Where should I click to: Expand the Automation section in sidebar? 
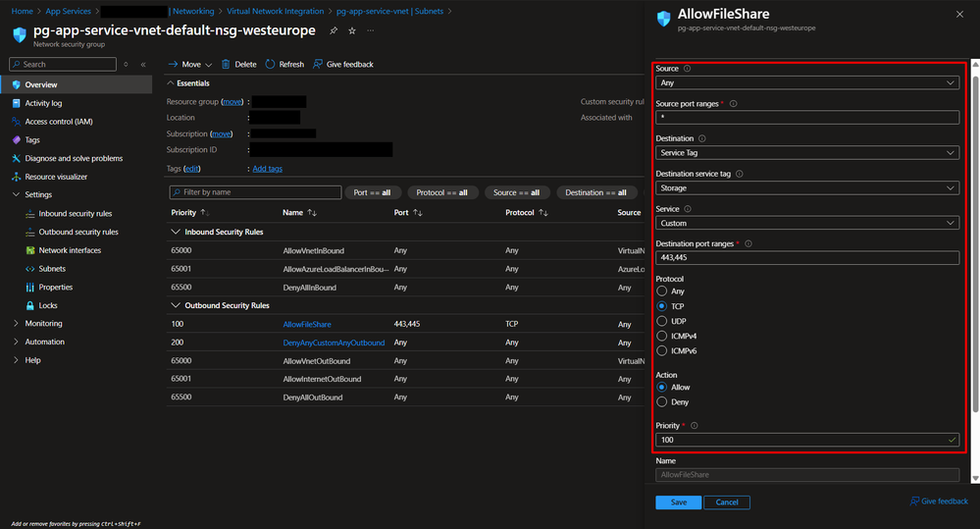click(17, 343)
